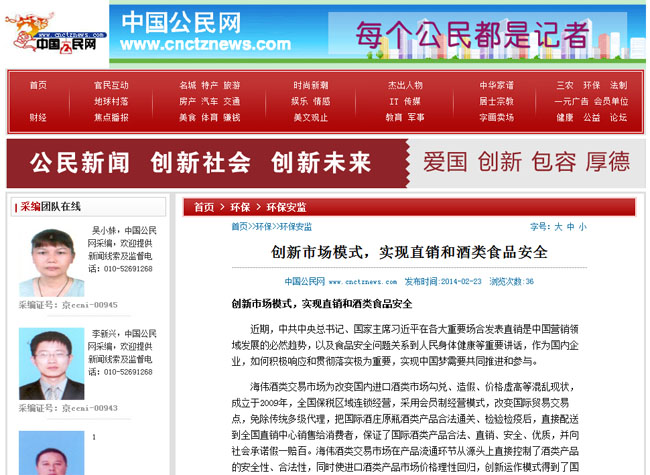
Task: Open 中华家谱 menu item
Action: pos(496,85)
